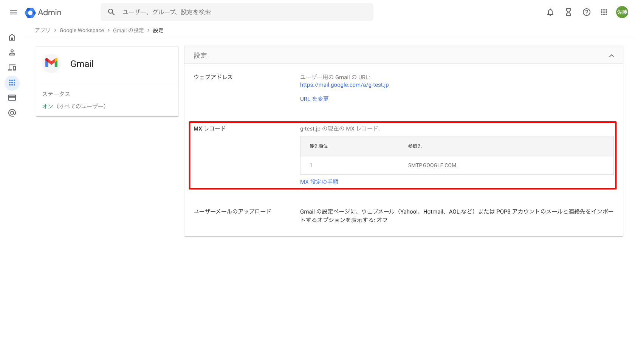Image resolution: width=635 pixels, height=364 pixels.
Task: Open Users from the sidebar person icon
Action: point(12,53)
